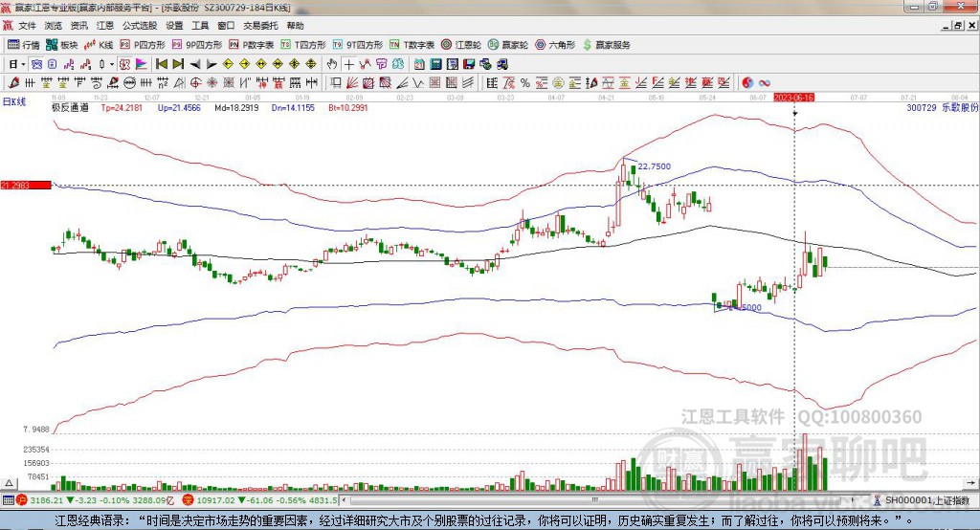Screen dimensions: 980x530
Task: Open the 行情 quotes view
Action: 24,45
